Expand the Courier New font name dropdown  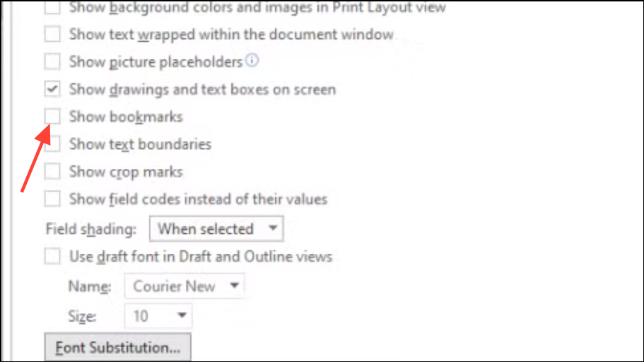pyautogui.click(x=185, y=286)
